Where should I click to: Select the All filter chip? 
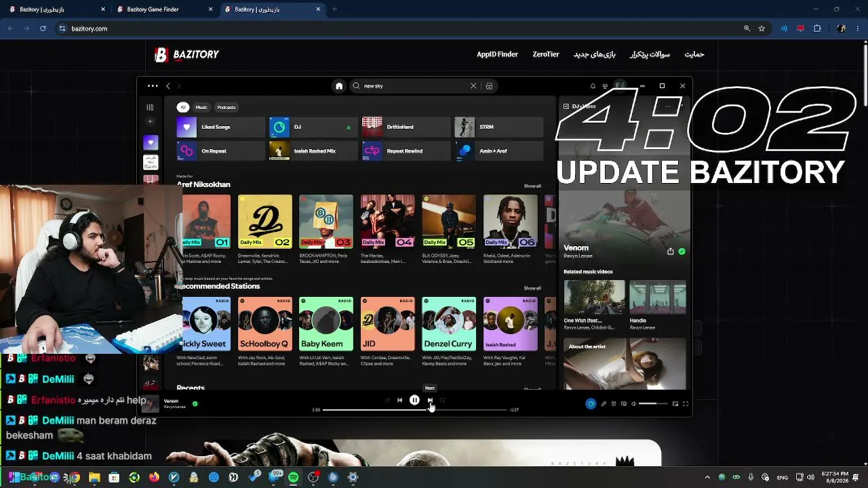pyautogui.click(x=182, y=107)
